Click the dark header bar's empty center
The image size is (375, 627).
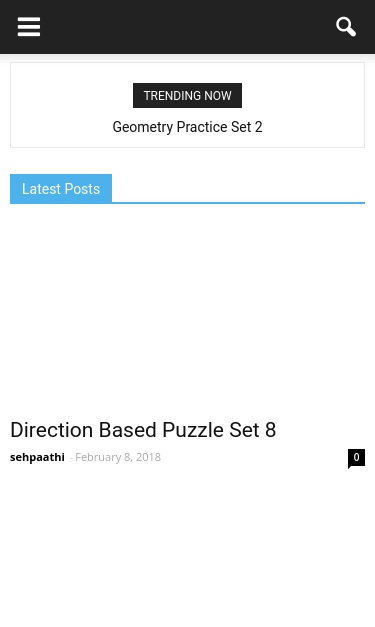pyautogui.click(x=188, y=27)
